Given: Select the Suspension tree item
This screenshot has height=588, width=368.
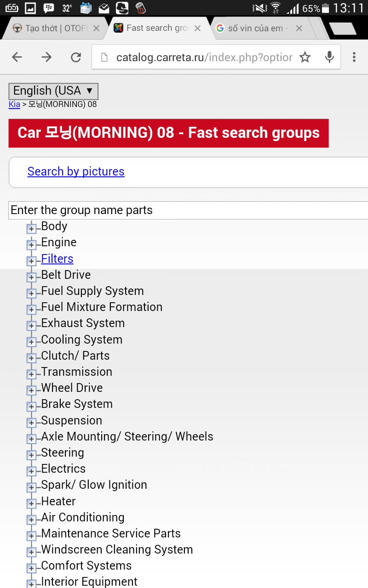Looking at the screenshot, I should (x=72, y=420).
